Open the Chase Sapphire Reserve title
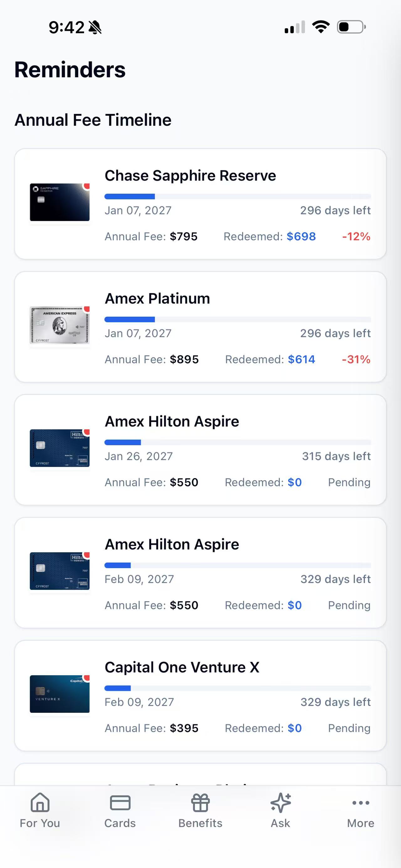Image resolution: width=401 pixels, height=868 pixels. [x=190, y=176]
